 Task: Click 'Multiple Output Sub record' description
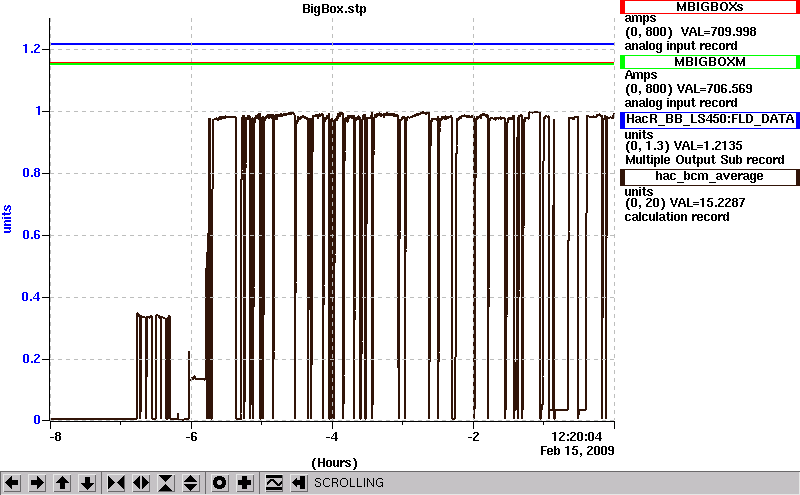coord(705,160)
